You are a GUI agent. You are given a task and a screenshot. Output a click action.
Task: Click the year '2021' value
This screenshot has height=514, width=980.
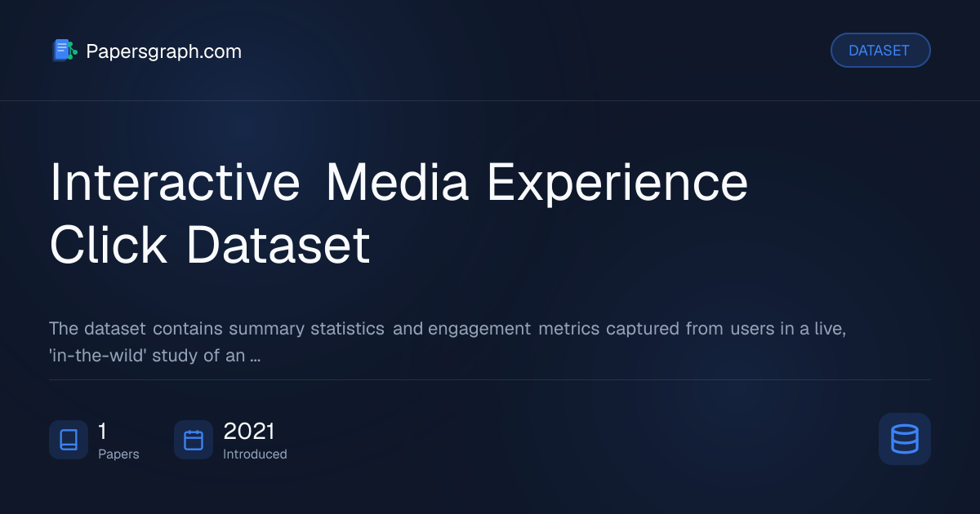click(249, 431)
